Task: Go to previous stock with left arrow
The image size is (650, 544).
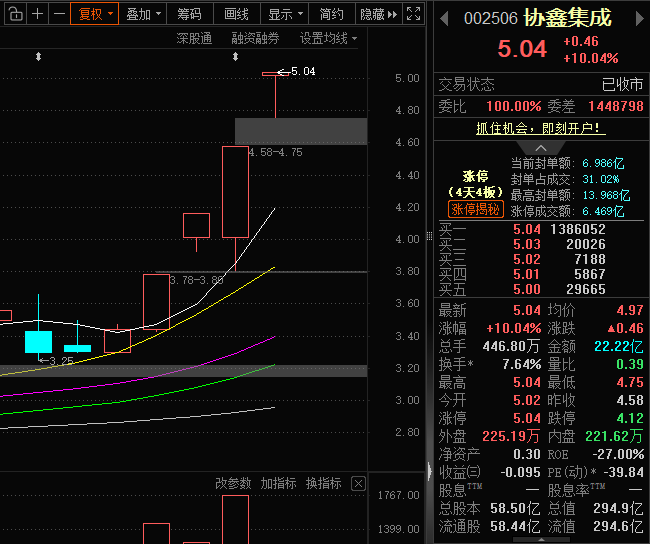Action: click(x=444, y=19)
